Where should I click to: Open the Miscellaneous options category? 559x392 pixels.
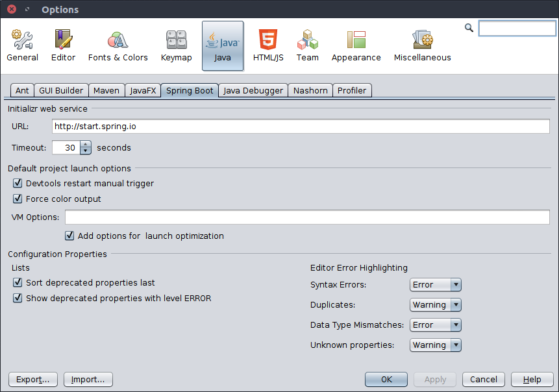click(423, 45)
